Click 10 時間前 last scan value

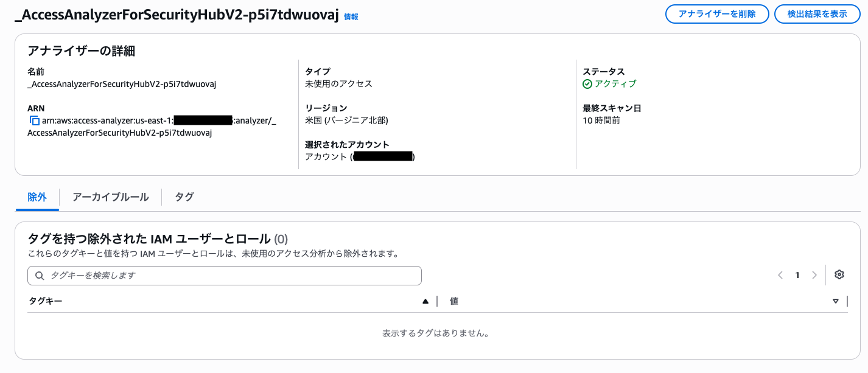coord(602,120)
